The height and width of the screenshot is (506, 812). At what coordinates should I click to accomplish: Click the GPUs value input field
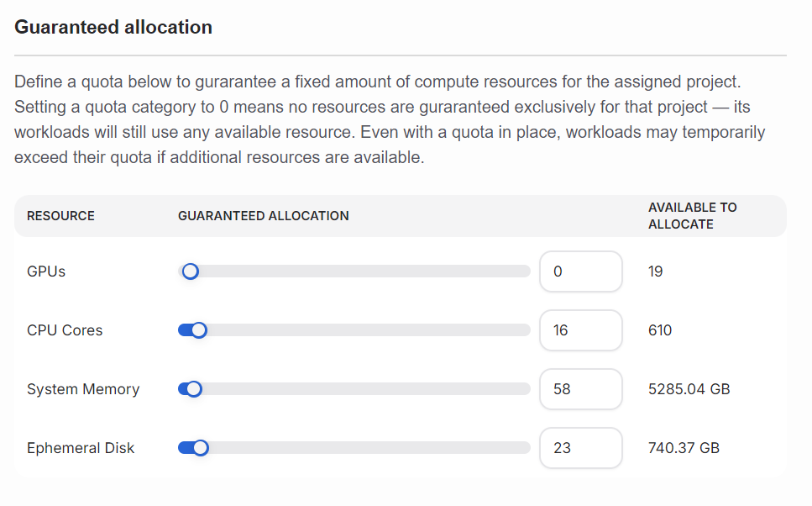pyautogui.click(x=580, y=271)
